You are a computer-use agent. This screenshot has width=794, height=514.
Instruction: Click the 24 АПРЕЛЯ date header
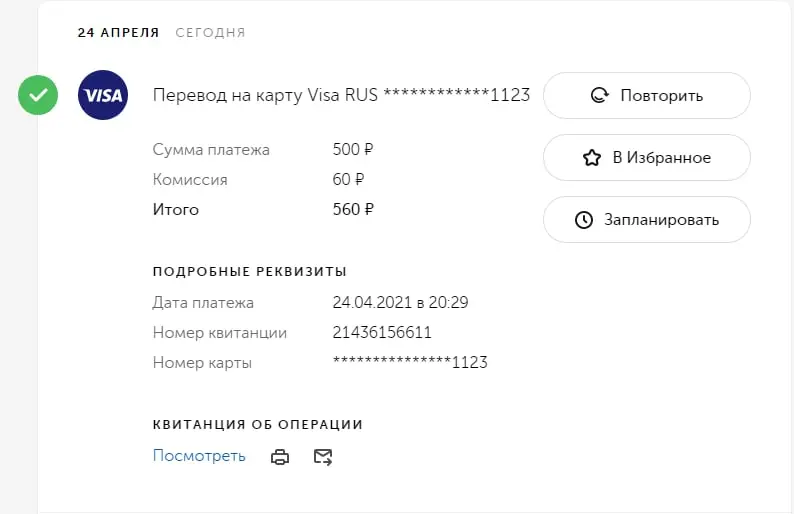coord(118,32)
